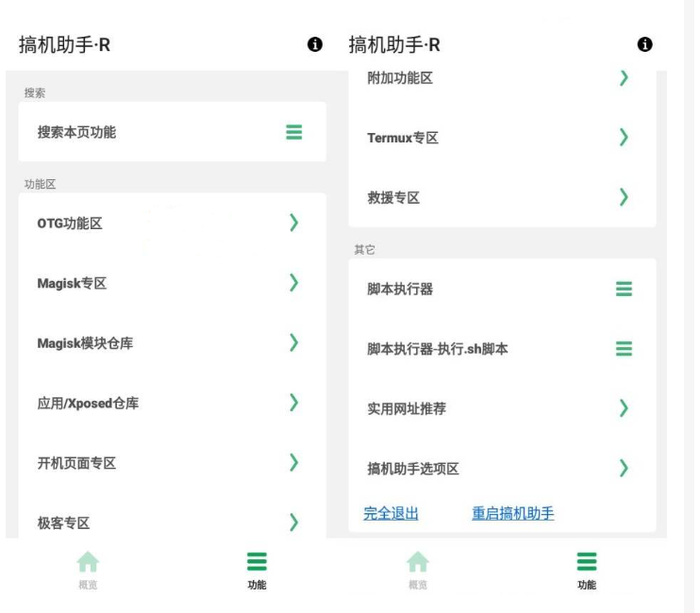Tap home icon in right bottom bar
This screenshot has height=613, width=700.
pyautogui.click(x=418, y=561)
